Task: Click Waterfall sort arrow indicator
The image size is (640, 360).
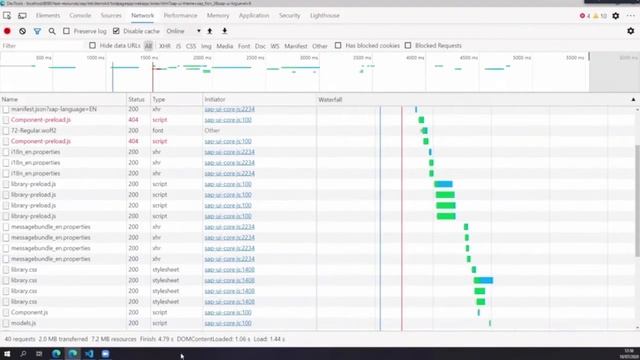Action: click(633, 100)
